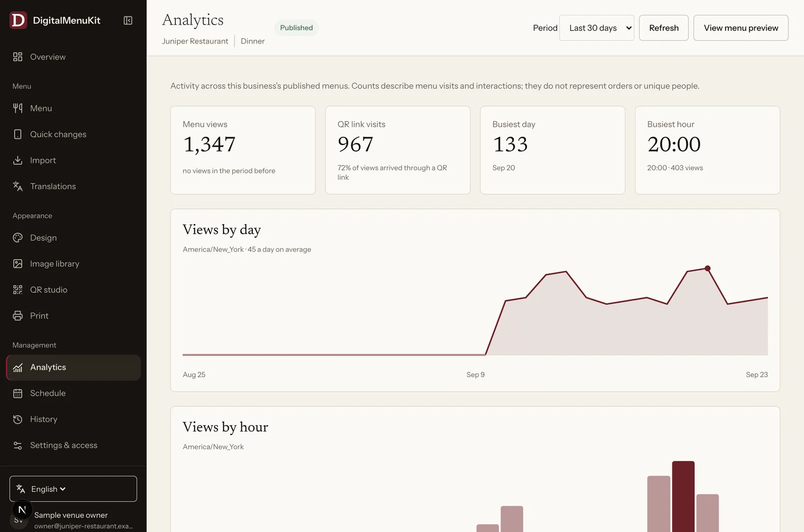Click the highlighted peak point on Views by day chart
Screen dimensions: 804x532
click(x=708, y=268)
